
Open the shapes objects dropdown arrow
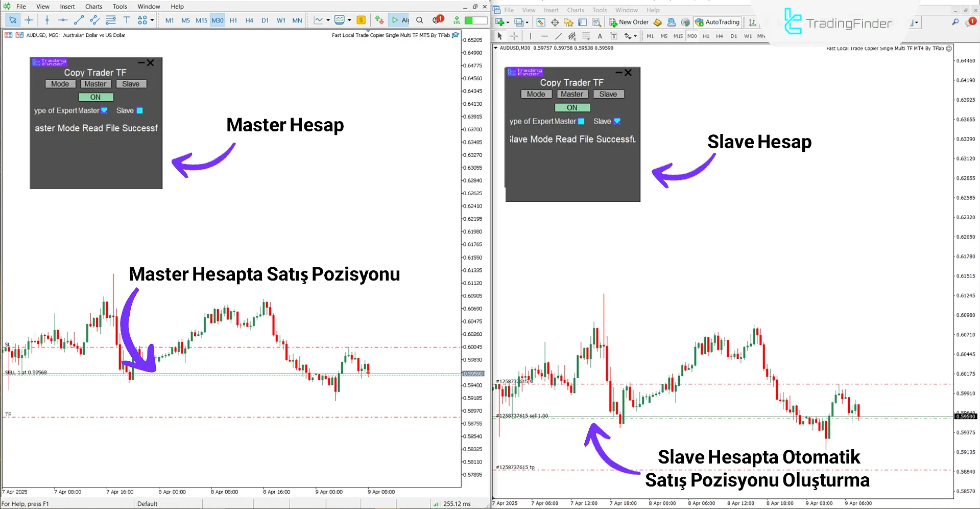152,20
